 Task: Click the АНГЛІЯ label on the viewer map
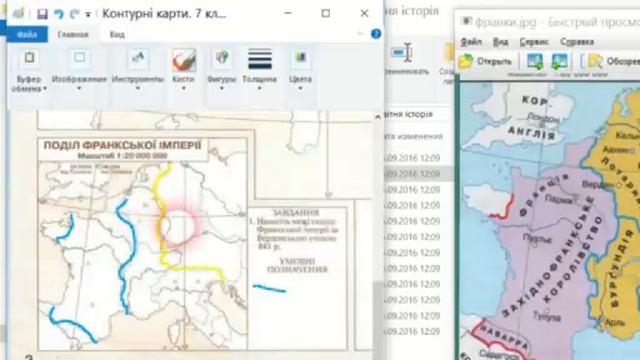pyautogui.click(x=531, y=133)
